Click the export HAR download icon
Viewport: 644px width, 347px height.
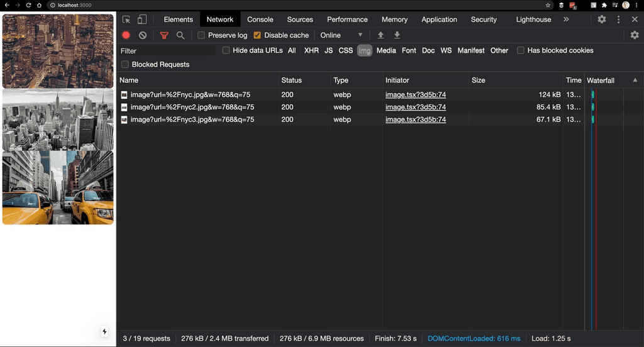tap(397, 35)
